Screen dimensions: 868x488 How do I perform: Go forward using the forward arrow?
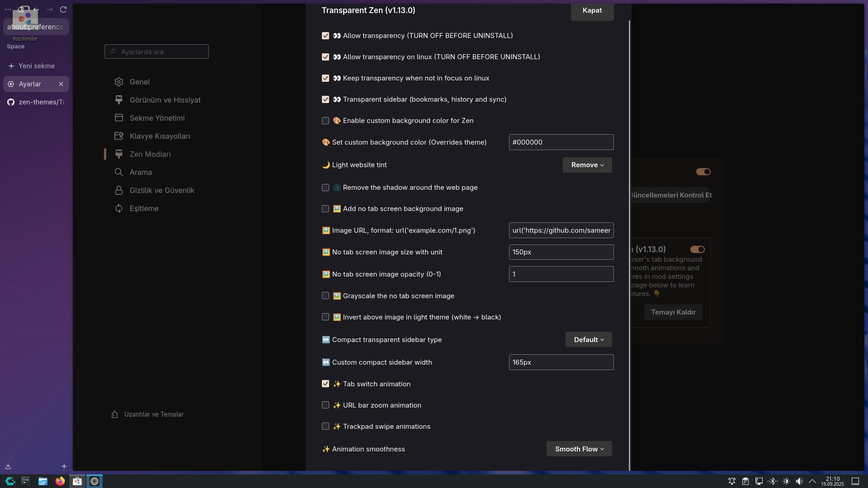tap(50, 9)
